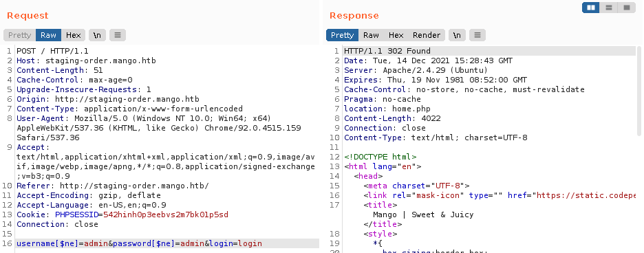The image size is (644, 253).
Task: Toggle non-printable characters in Request pane
Action: click(97, 35)
